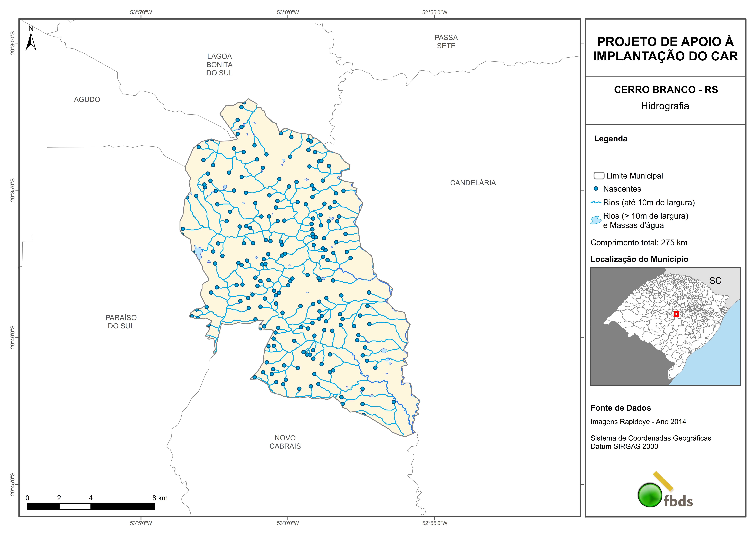Click the narrow rivers line legend symbol

tap(596, 202)
